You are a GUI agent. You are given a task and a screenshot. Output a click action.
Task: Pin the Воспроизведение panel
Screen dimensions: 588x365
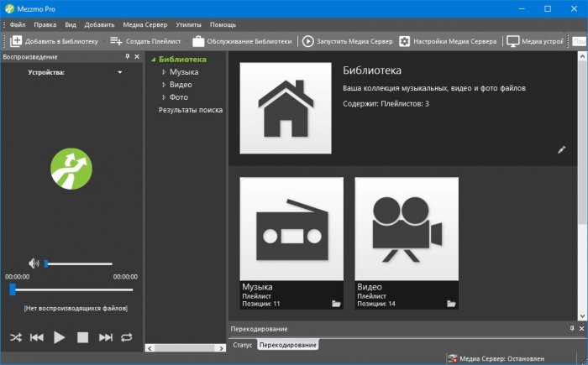pos(128,56)
